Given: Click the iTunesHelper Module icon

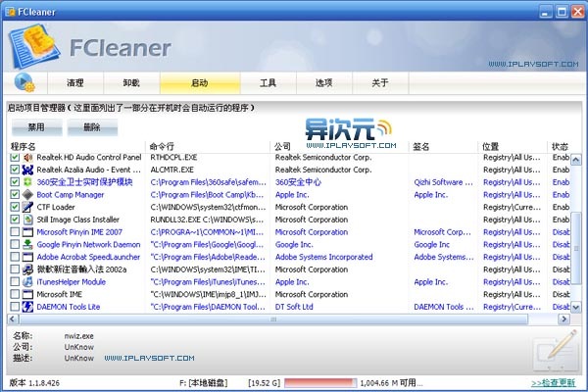Looking at the screenshot, I should click(x=28, y=282).
